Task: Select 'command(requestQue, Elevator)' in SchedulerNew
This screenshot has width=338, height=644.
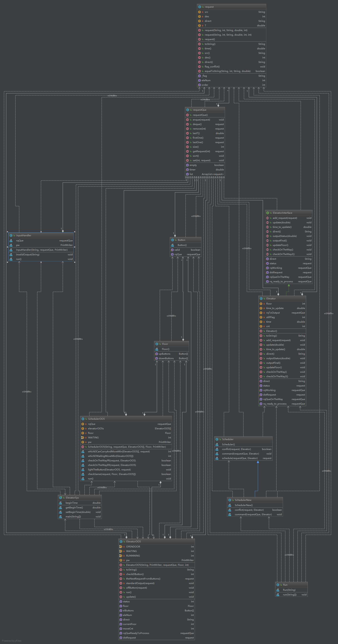Action: point(255,514)
